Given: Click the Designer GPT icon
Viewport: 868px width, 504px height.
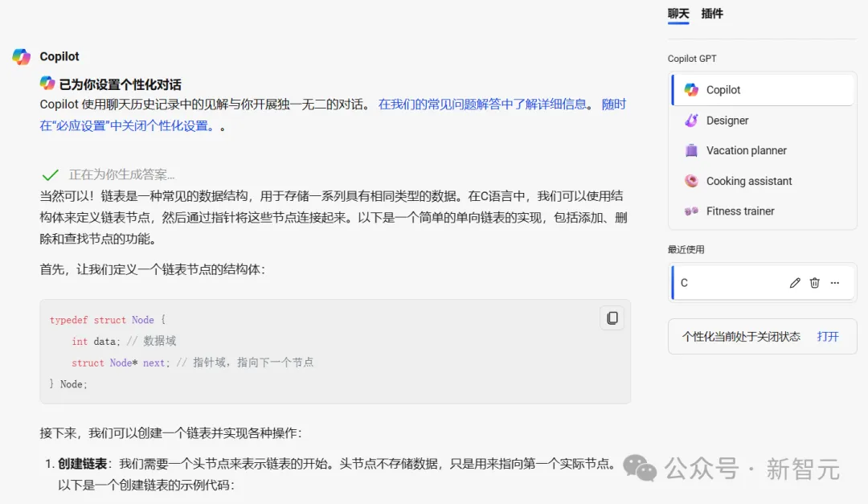Looking at the screenshot, I should tap(691, 121).
